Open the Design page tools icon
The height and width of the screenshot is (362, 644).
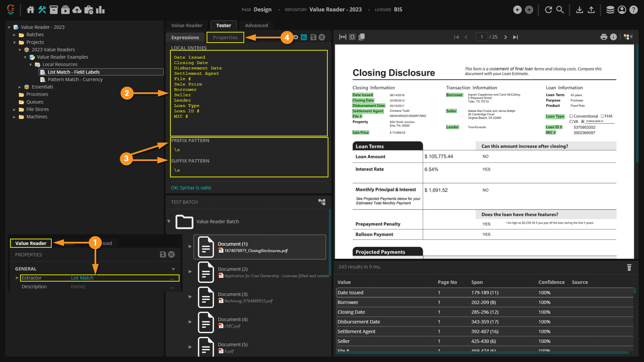tap(42, 10)
